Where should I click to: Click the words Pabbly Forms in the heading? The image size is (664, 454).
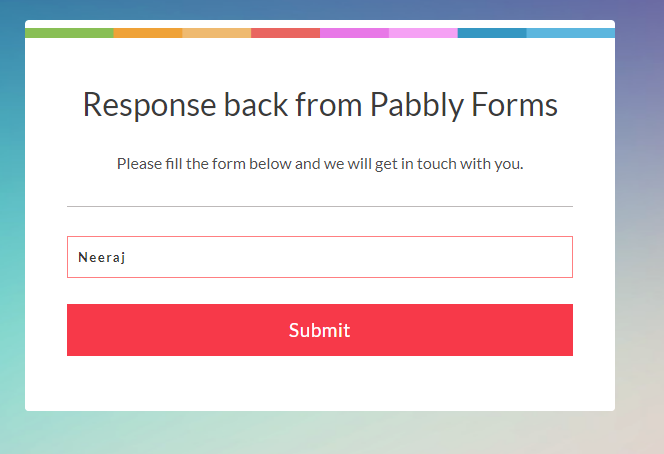[464, 105]
